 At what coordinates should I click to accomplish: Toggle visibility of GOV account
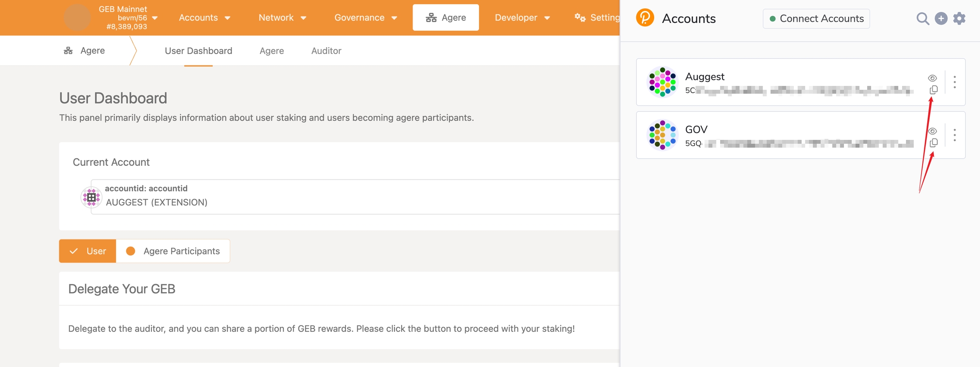[x=932, y=131]
